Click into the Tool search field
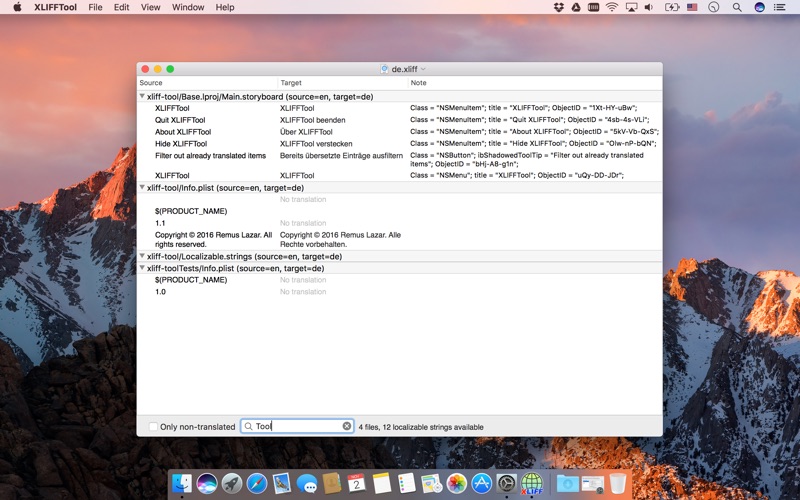Screen dimensions: 800x500 (297, 426)
